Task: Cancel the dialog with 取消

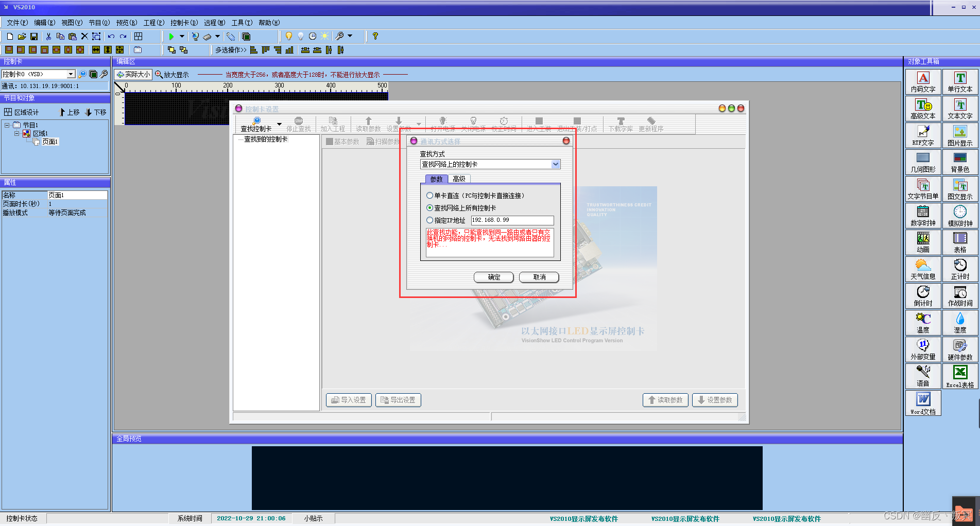Action: tap(539, 277)
